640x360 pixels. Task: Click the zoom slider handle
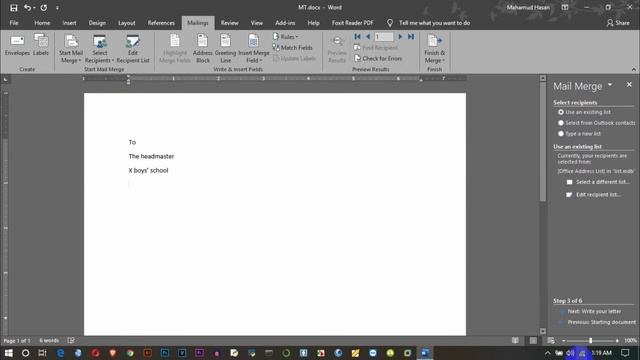(591, 340)
